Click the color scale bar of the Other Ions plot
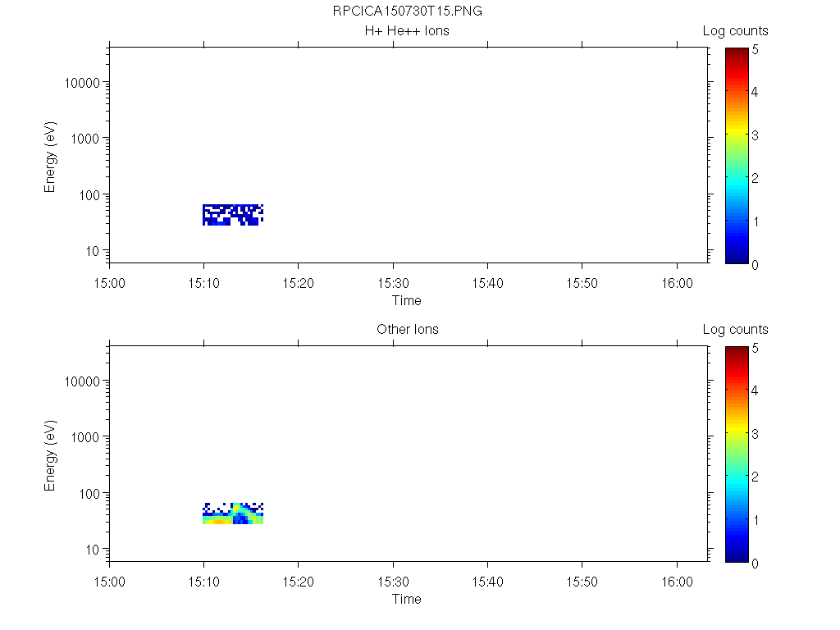Viewport: 840px width, 630px height. click(x=737, y=454)
